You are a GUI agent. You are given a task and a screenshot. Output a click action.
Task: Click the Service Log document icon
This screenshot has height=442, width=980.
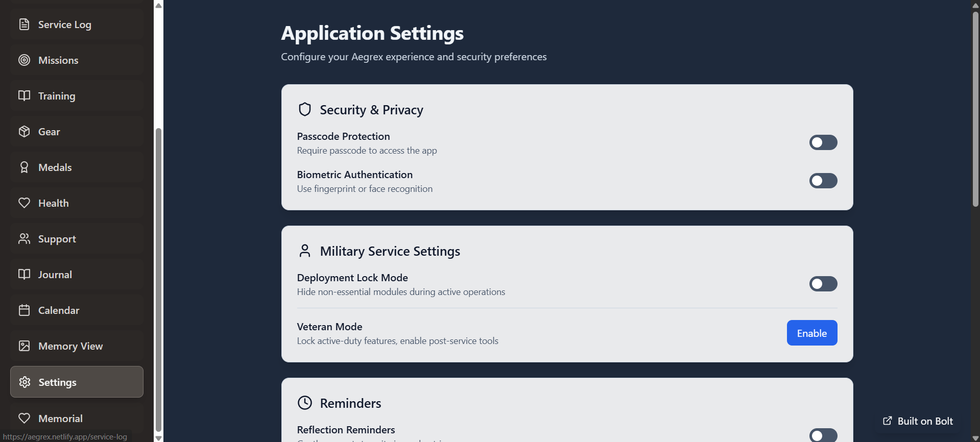tap(24, 24)
